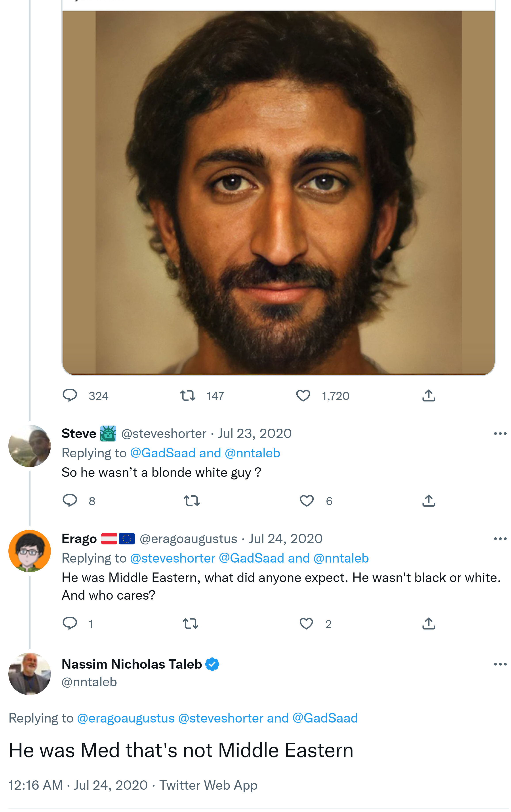Viewport: 511px width, 812px height.
Task: Open @eragoaugustus mention in Taleb's reply
Action: tap(126, 718)
